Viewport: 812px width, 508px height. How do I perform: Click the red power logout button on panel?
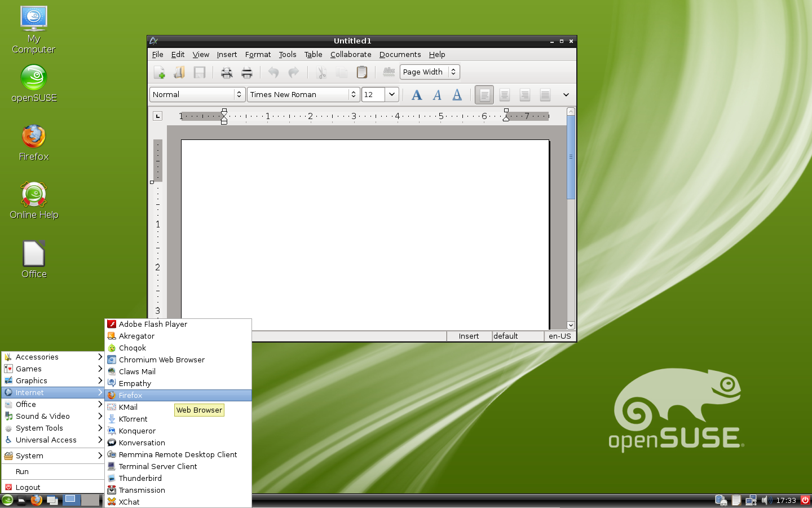coord(805,500)
